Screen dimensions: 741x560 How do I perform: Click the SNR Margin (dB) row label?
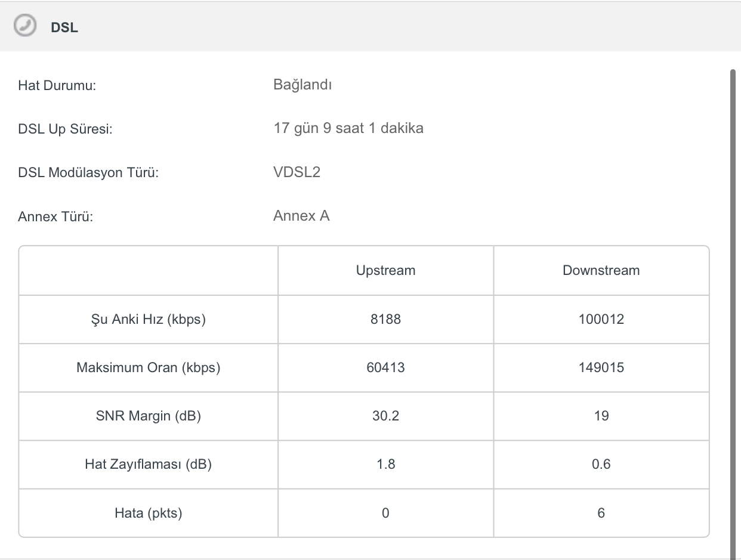coord(148,416)
